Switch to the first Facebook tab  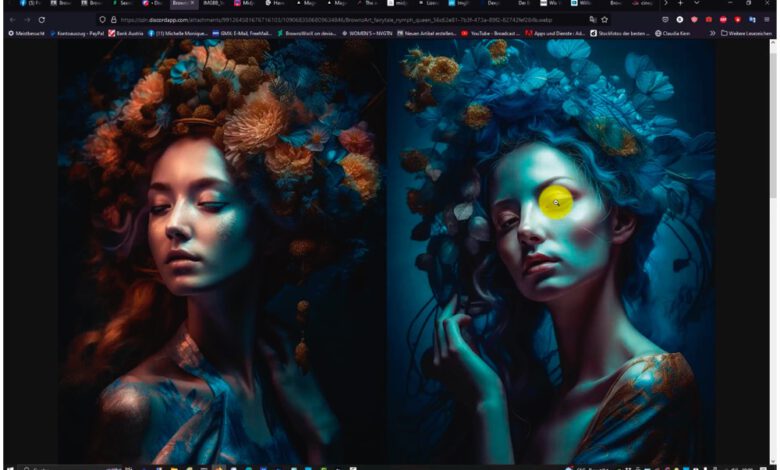coord(30,3)
